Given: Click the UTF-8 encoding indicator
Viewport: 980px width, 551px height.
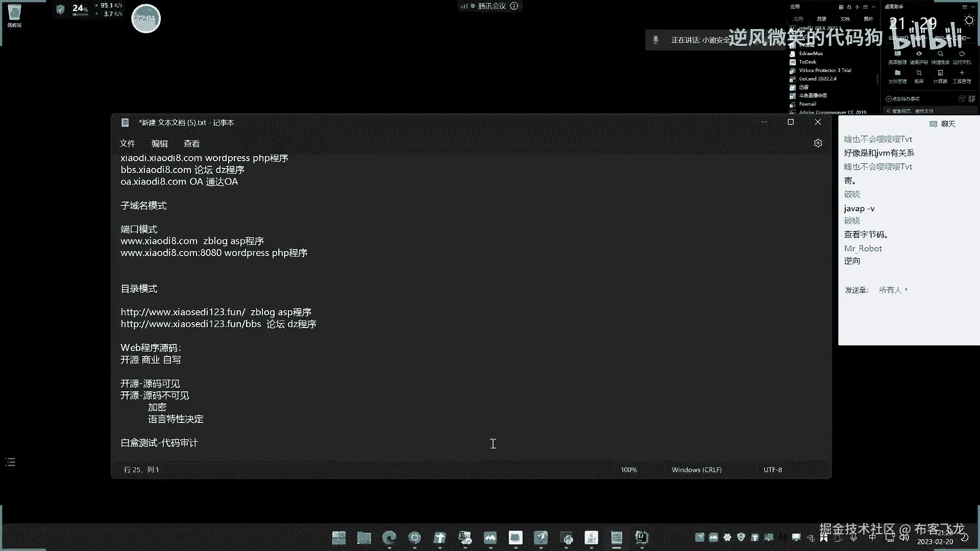Looking at the screenshot, I should 772,470.
